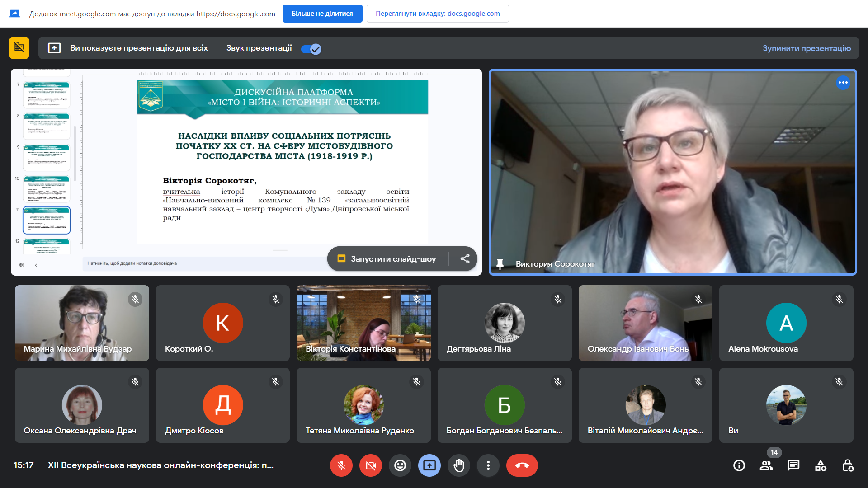The width and height of the screenshot is (868, 488).
Task: Click Зупинити презентацію to stop presenting
Action: coord(807,48)
